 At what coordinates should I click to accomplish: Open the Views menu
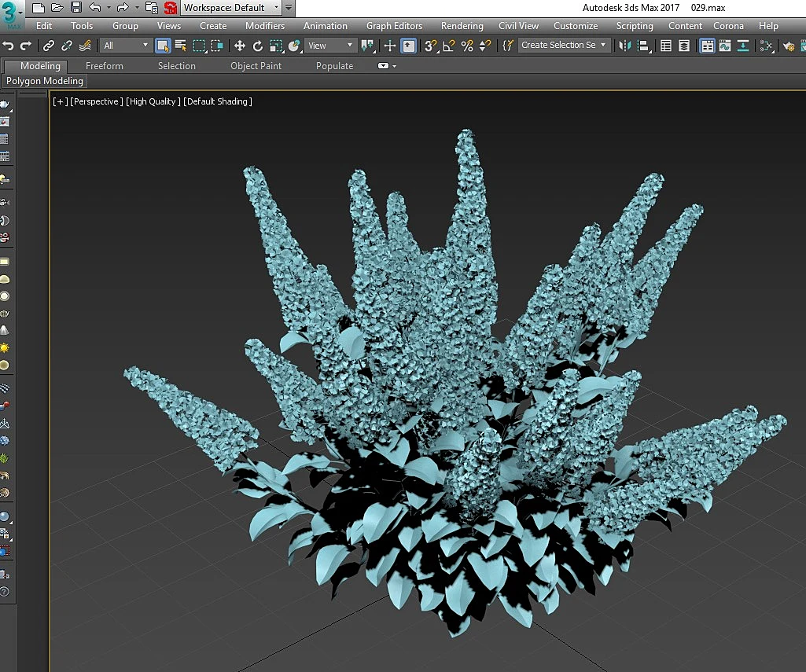tap(169, 26)
